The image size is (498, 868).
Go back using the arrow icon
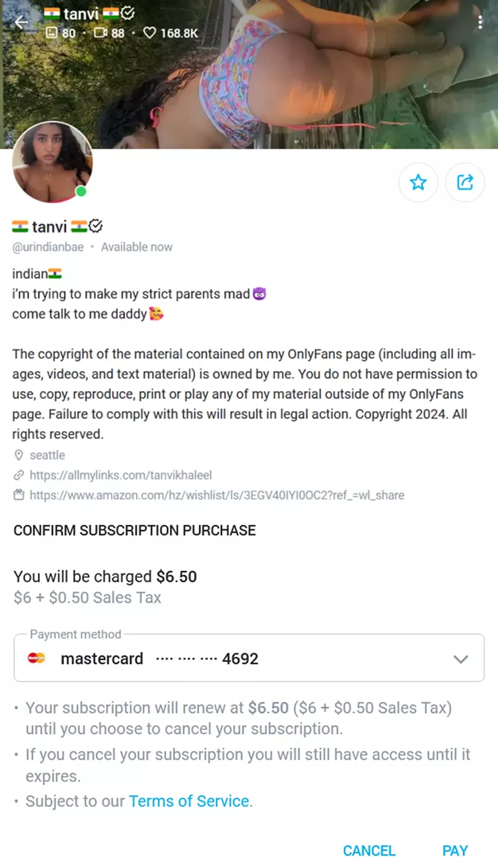(21, 22)
